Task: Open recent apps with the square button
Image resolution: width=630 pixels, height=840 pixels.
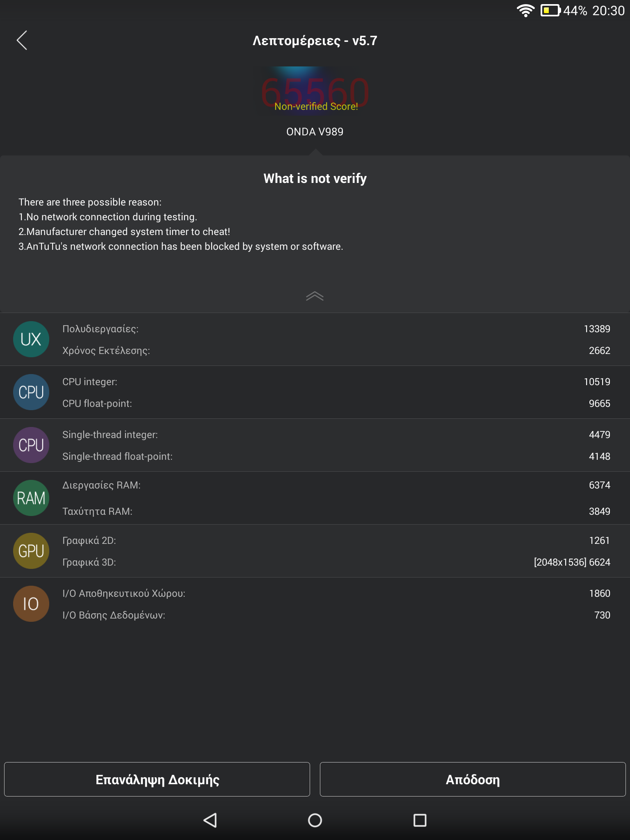Action: (420, 820)
